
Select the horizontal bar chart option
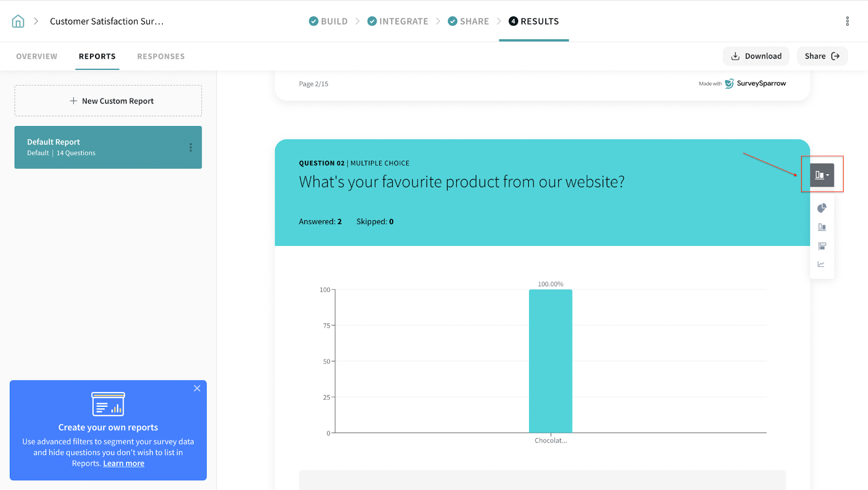[x=822, y=246]
